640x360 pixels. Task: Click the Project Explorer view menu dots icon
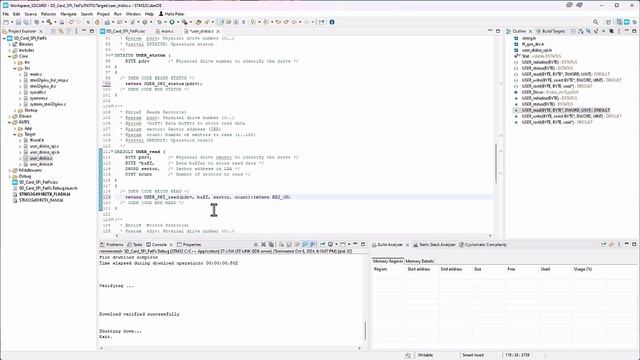pyautogui.click(x=76, y=31)
